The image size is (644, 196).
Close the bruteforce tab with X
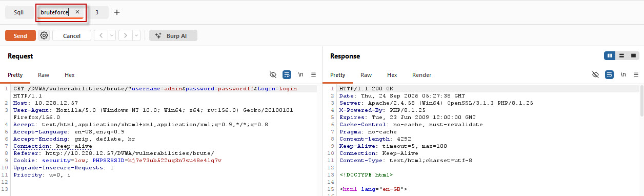[x=77, y=12]
